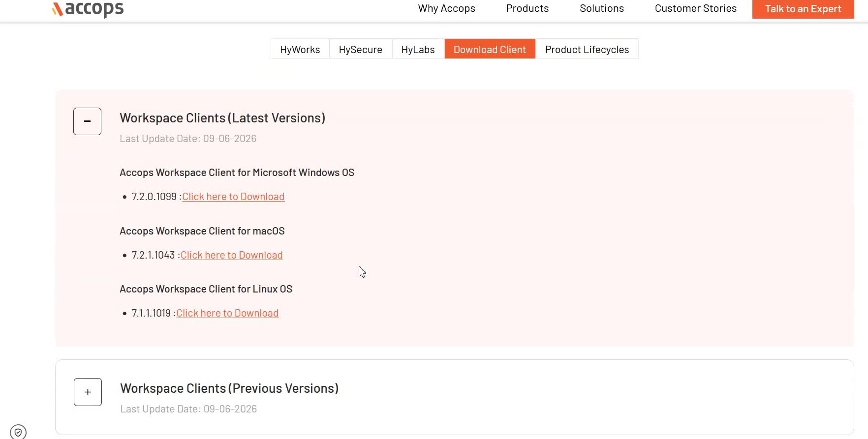
Task: Switch to the HyLabs tab
Action: (x=418, y=49)
